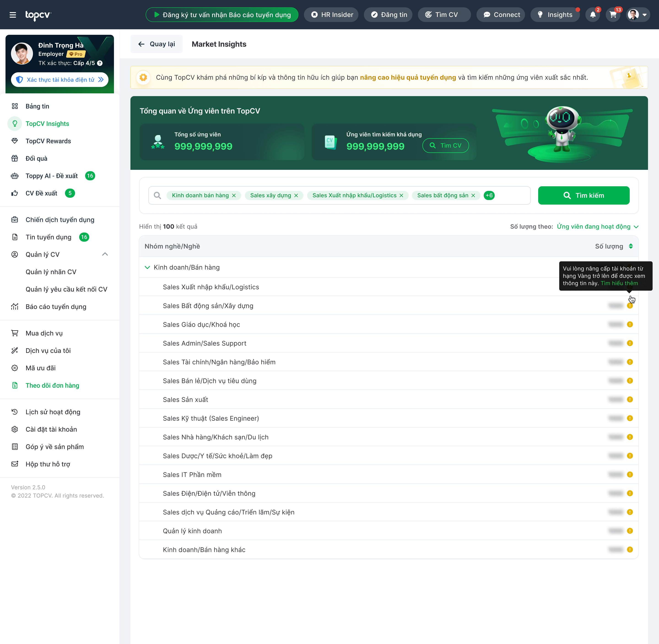Screen dimensions: 659x644
Task: Open the hamburger menu icon
Action: [x=13, y=15]
